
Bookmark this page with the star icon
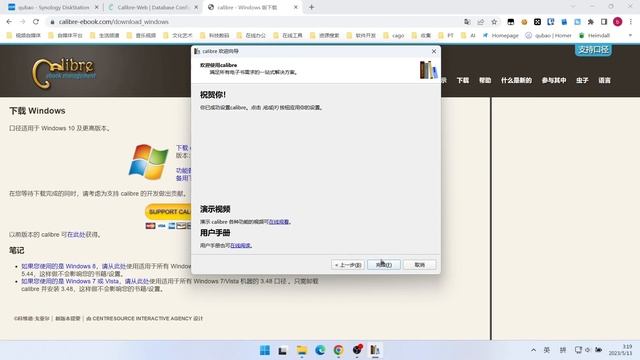(x=494, y=22)
